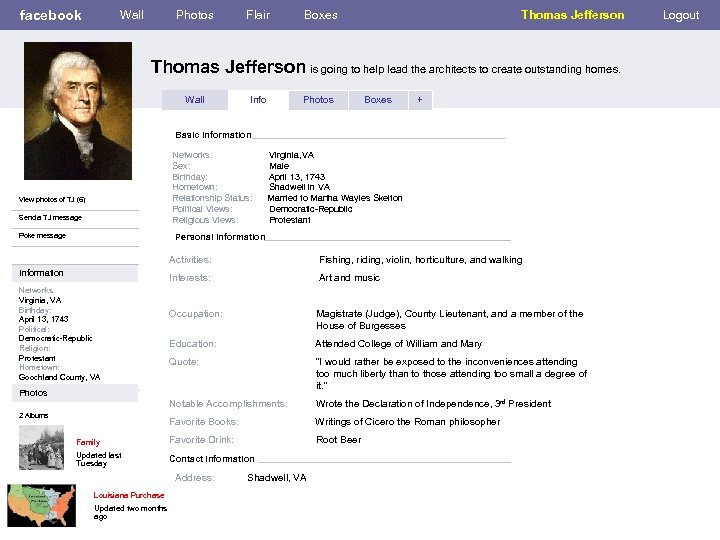Click the plus tab to add a tab
This screenshot has width=720, height=540.
[x=420, y=100]
